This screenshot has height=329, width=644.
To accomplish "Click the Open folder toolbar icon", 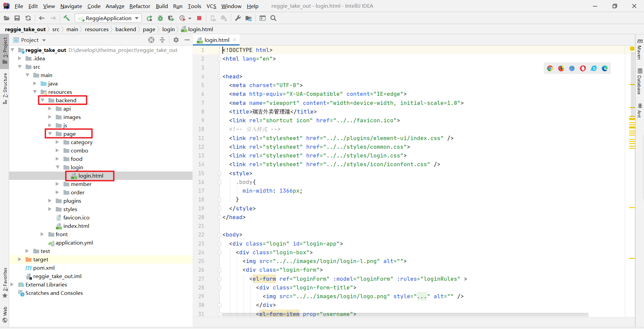I will click(6, 18).
